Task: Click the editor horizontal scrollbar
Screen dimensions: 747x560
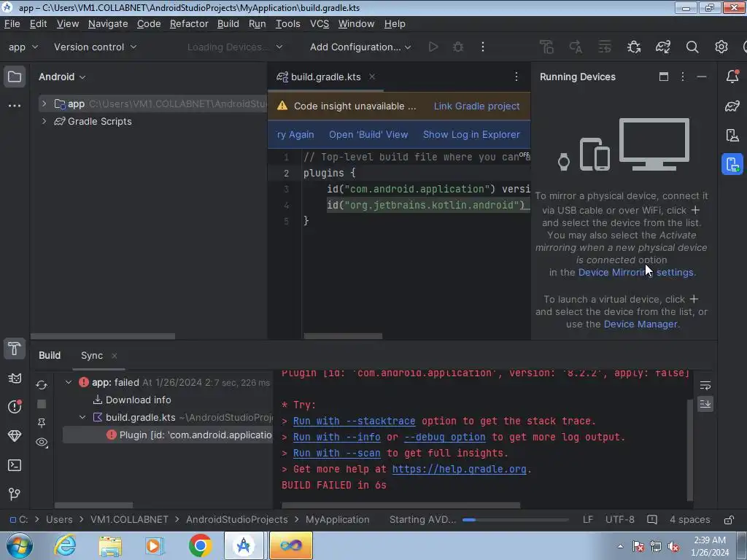Action: 343,336
